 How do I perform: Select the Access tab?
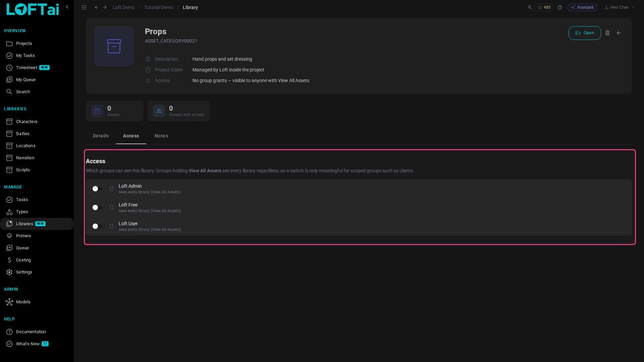[131, 136]
